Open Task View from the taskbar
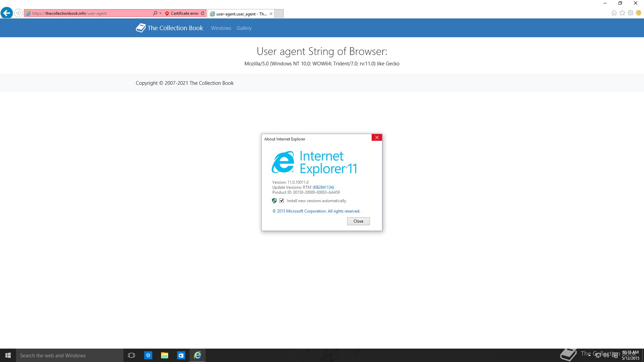This screenshot has height=362, width=644. (131, 355)
